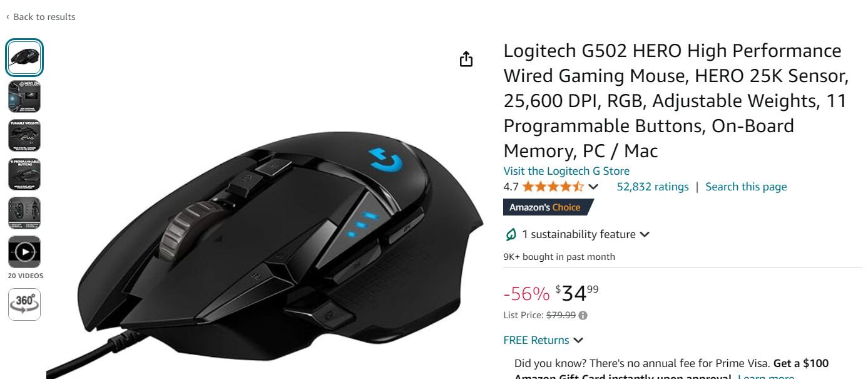This screenshot has height=379, width=868.
Task: Click the star rating icons
Action: [x=553, y=187]
